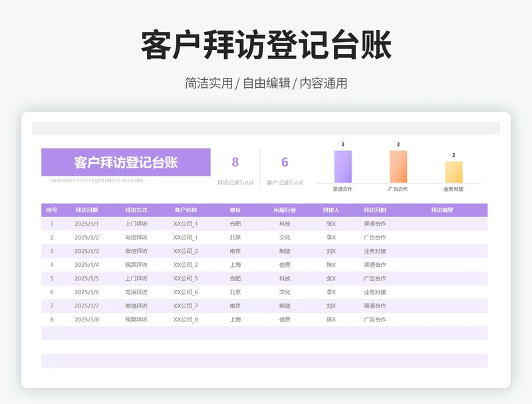
Task: Click 业务对接 in the 2025/3/6 row
Action: point(375,292)
